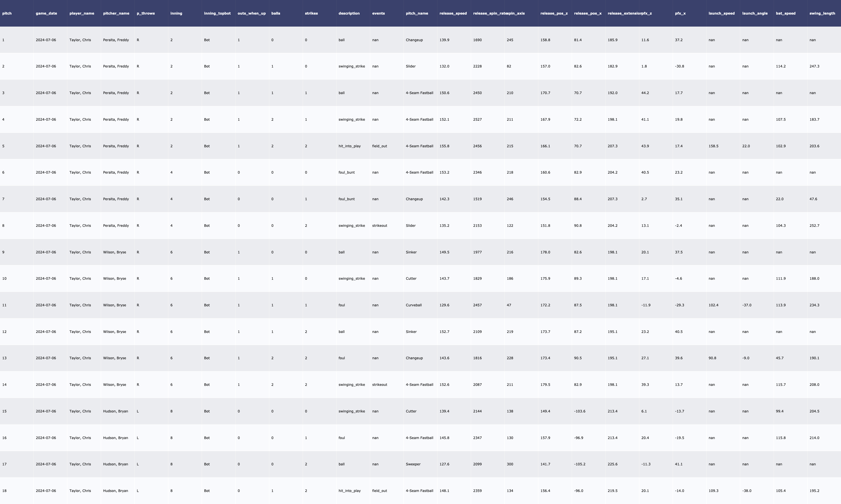The height and width of the screenshot is (504, 841).
Task: Click the game_date column header
Action: pos(46,13)
